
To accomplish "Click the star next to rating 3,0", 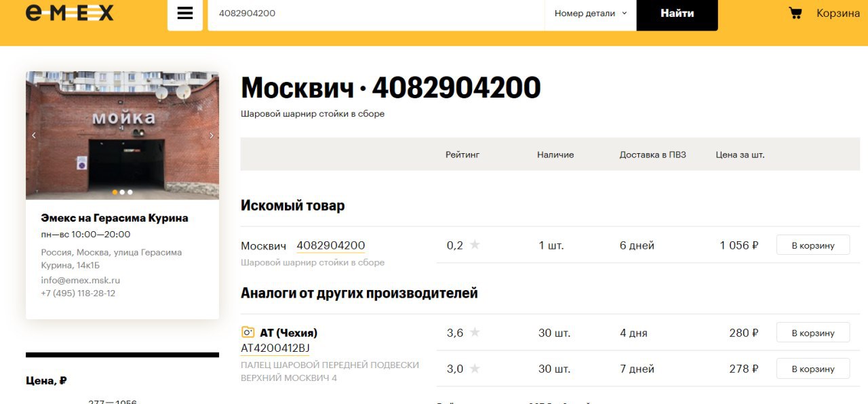I will (475, 369).
